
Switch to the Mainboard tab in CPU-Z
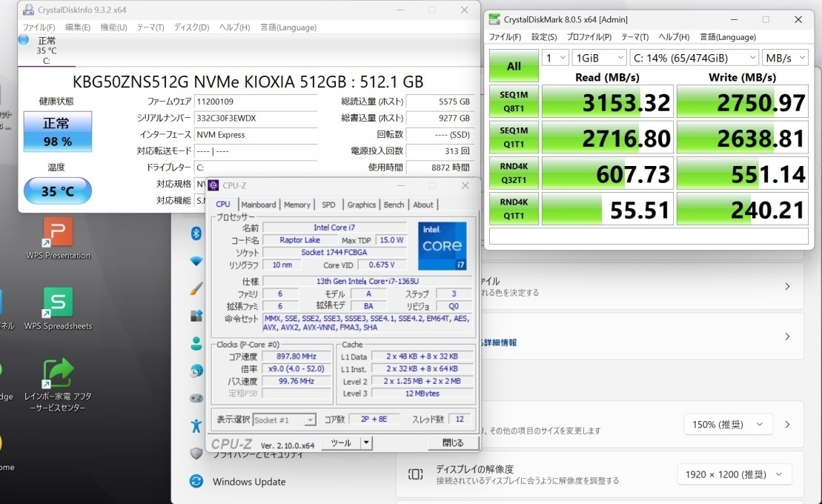pyautogui.click(x=259, y=205)
